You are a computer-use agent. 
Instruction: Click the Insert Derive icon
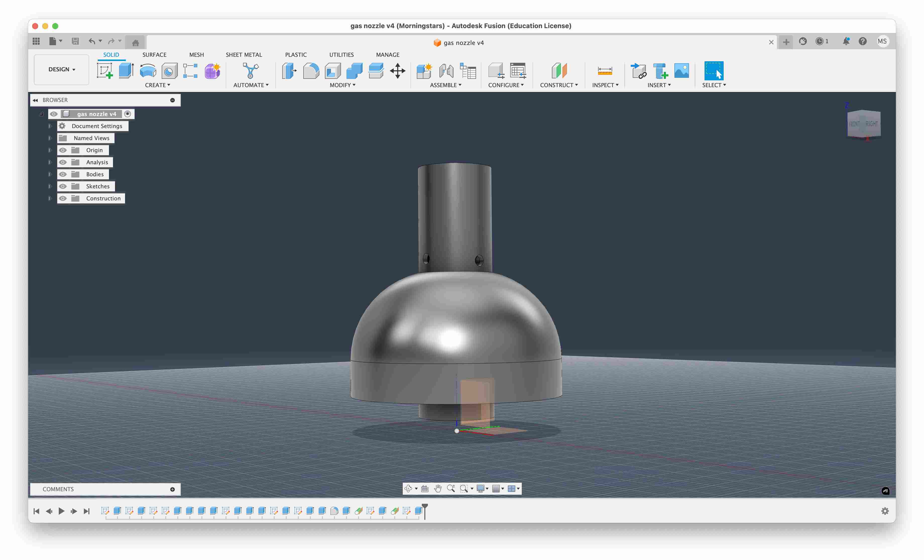point(639,71)
